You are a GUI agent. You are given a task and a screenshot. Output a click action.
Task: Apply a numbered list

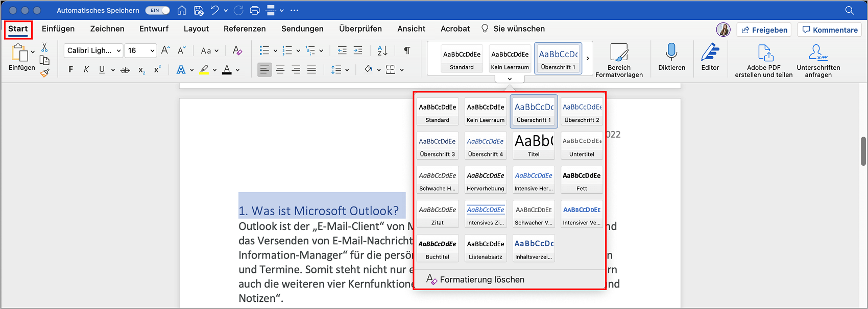(287, 50)
